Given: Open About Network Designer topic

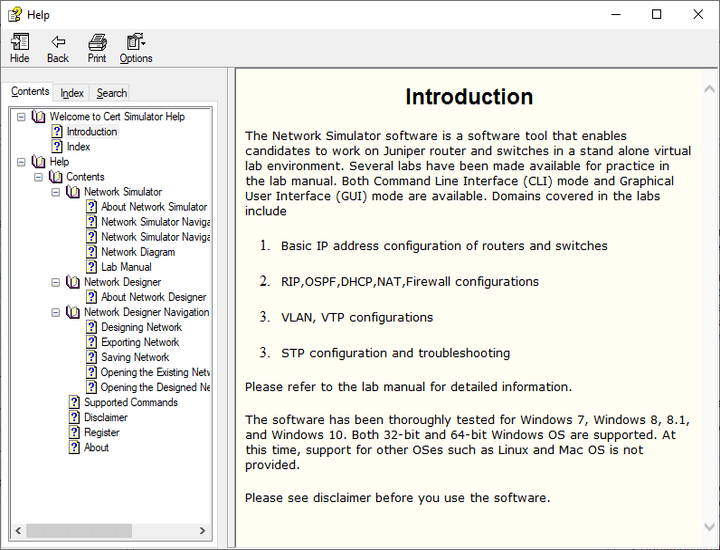Looking at the screenshot, I should coord(154,297).
